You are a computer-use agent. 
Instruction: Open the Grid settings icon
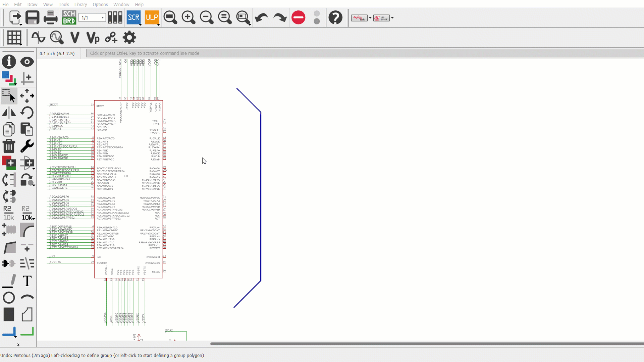tap(14, 38)
